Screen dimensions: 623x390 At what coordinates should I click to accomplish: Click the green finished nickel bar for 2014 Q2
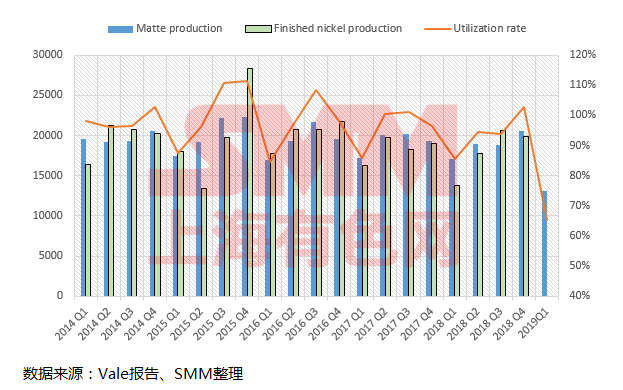[111, 210]
